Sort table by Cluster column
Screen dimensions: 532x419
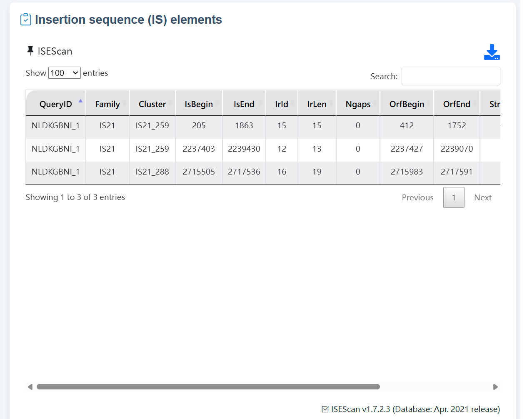(152, 104)
